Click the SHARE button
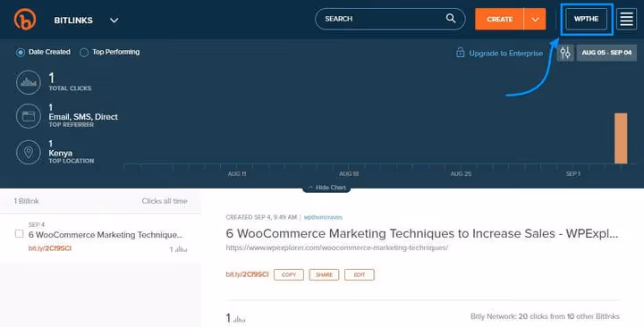 [x=324, y=274]
